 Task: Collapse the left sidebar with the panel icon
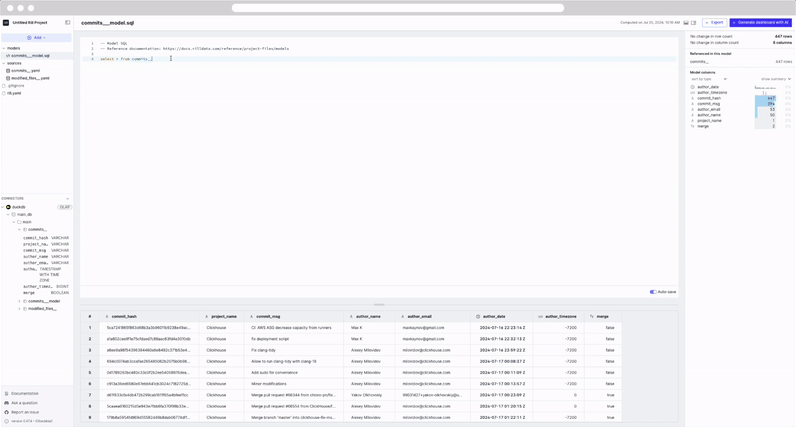[68, 22]
